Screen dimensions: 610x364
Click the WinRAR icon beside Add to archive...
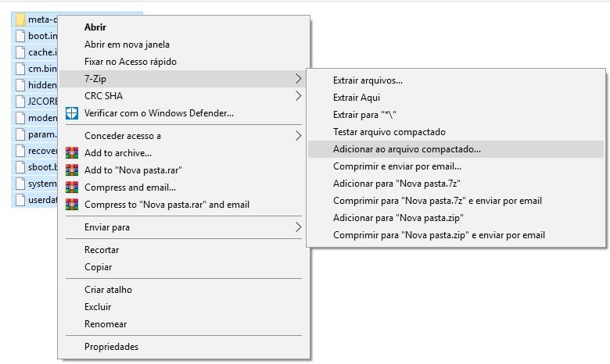tap(72, 153)
